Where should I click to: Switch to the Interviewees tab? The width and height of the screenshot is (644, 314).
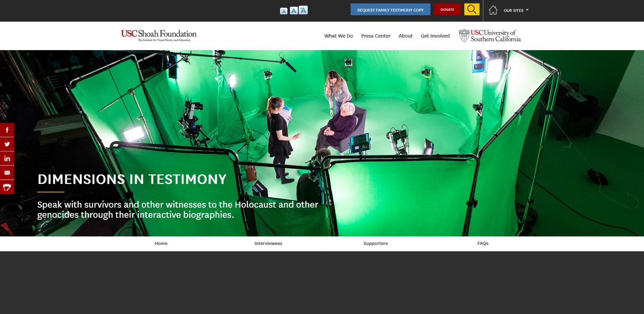pos(268,243)
